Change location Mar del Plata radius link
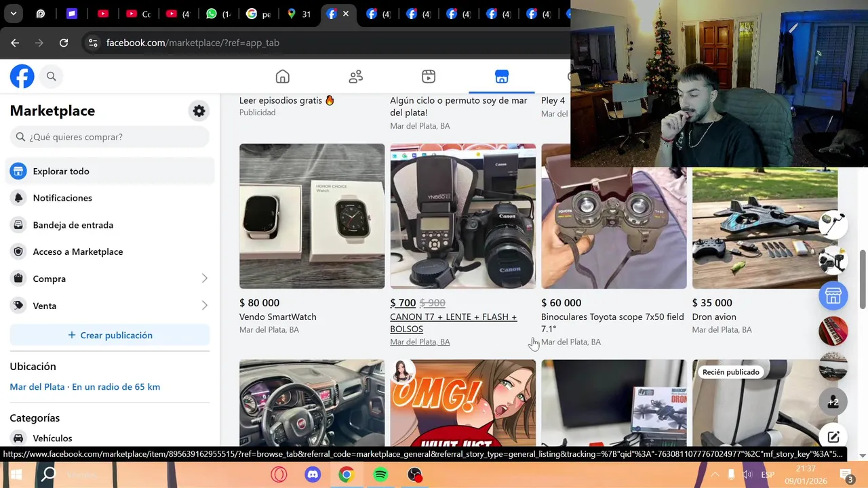The width and height of the screenshot is (868, 488). point(85,387)
